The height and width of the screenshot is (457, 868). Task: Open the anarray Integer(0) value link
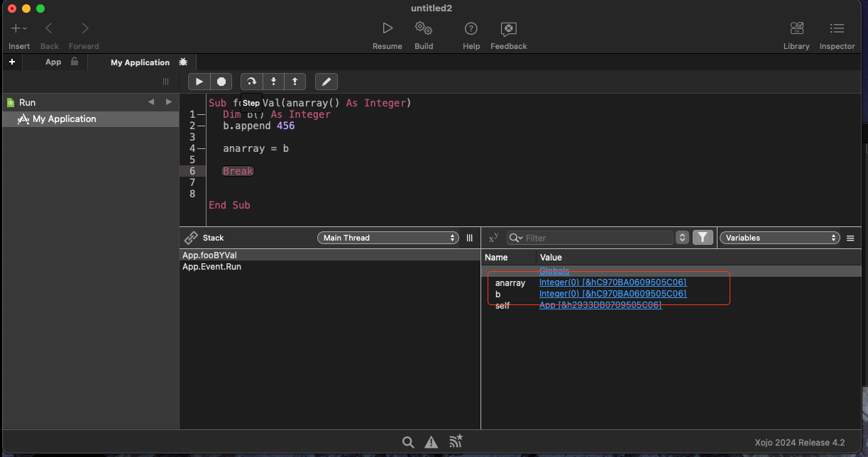(612, 282)
